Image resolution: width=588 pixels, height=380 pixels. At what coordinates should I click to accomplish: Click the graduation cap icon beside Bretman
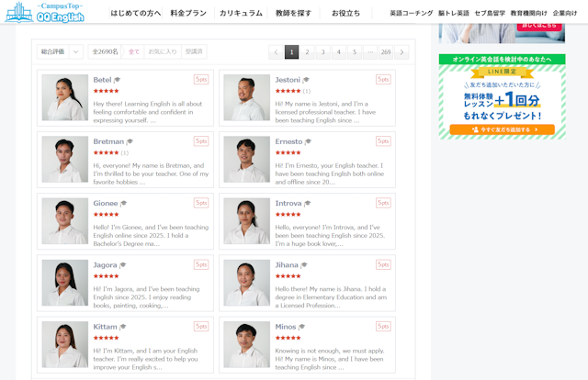(130, 141)
